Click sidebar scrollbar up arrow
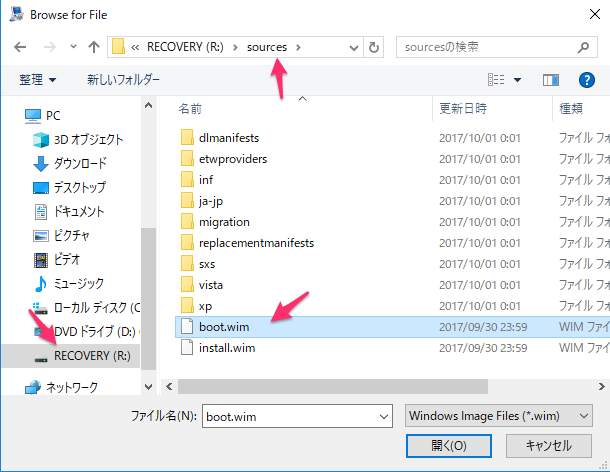This screenshot has height=472, width=610. coord(148,105)
